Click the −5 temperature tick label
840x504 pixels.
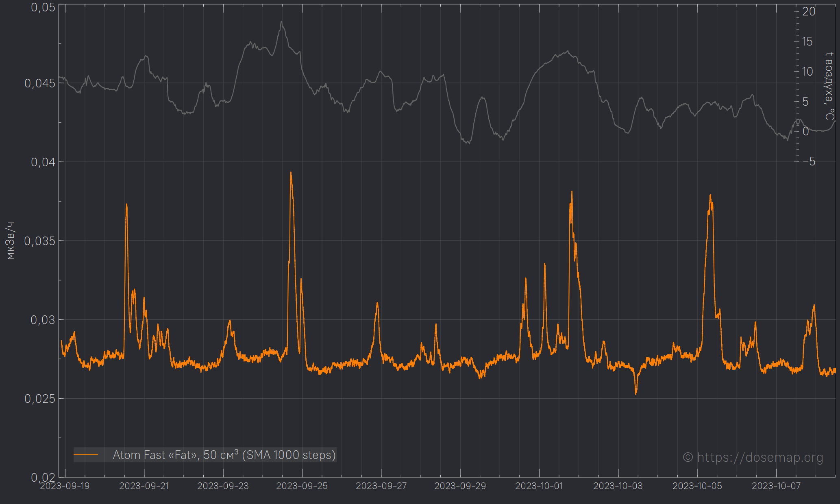coord(809,161)
